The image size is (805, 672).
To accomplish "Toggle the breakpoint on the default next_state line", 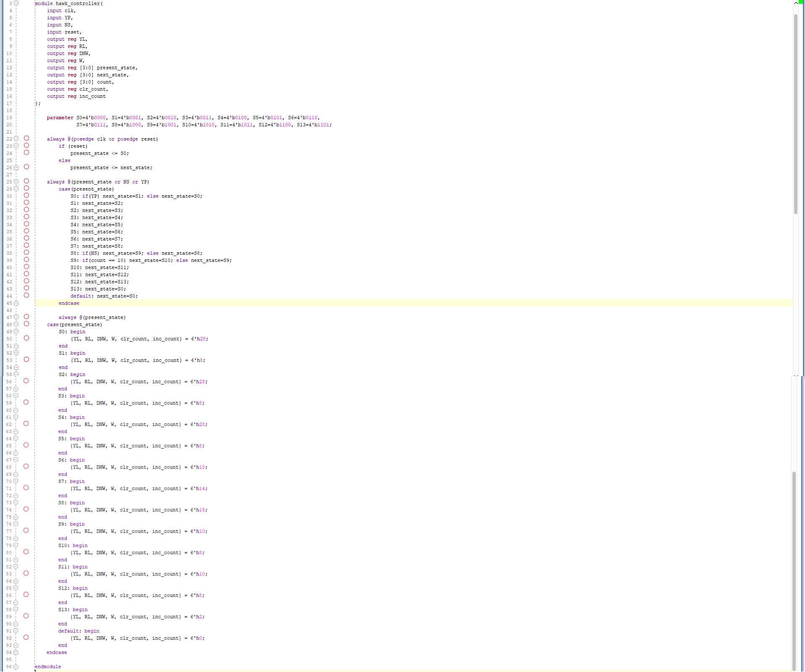I will (x=26, y=295).
